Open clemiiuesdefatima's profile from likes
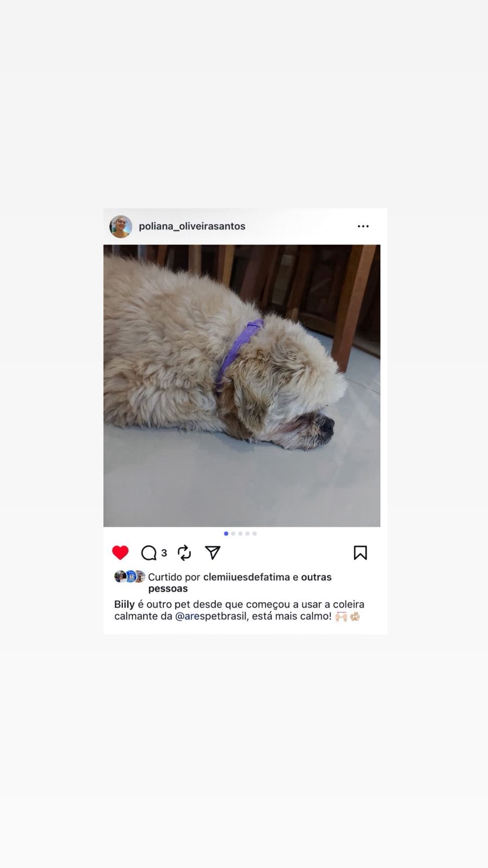 247,577
